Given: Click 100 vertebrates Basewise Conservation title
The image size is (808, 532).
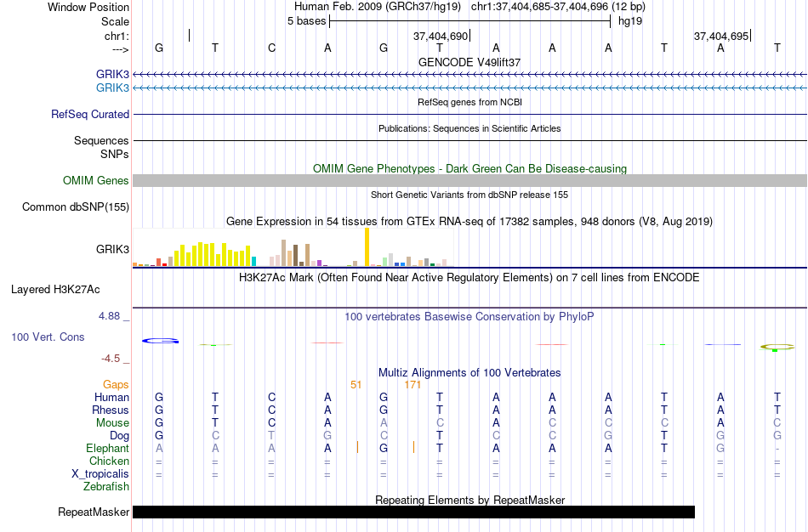Looking at the screenshot, I should coord(469,317).
